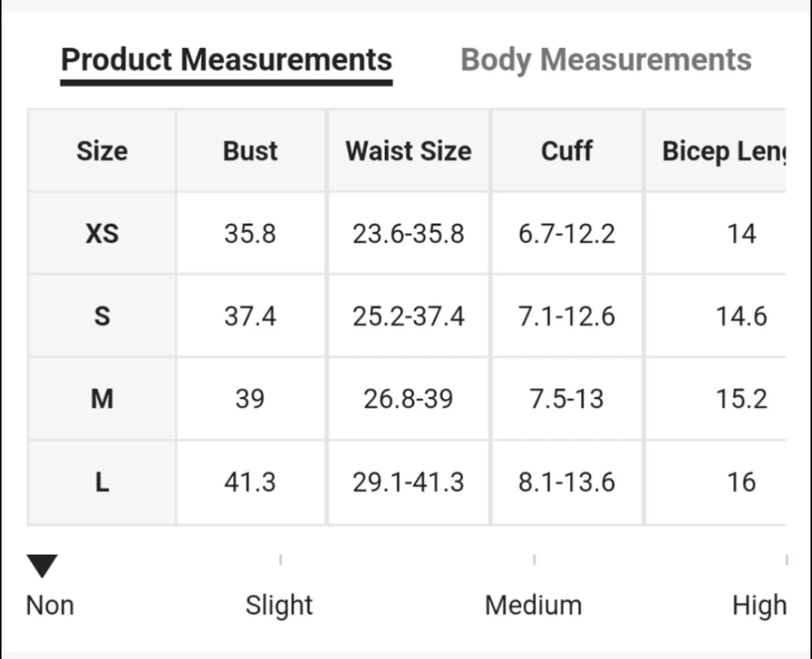This screenshot has width=812, height=659.
Task: Click the Bust column header
Action: pos(250,150)
